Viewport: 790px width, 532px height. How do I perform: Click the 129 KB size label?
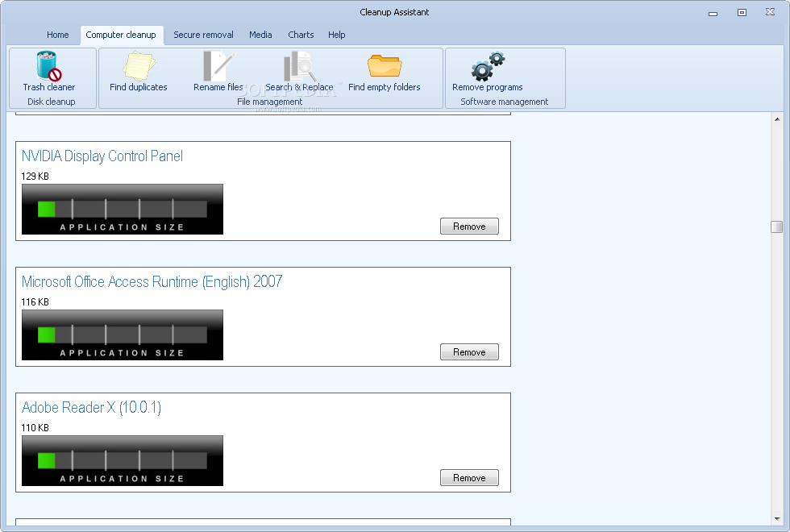(35, 177)
